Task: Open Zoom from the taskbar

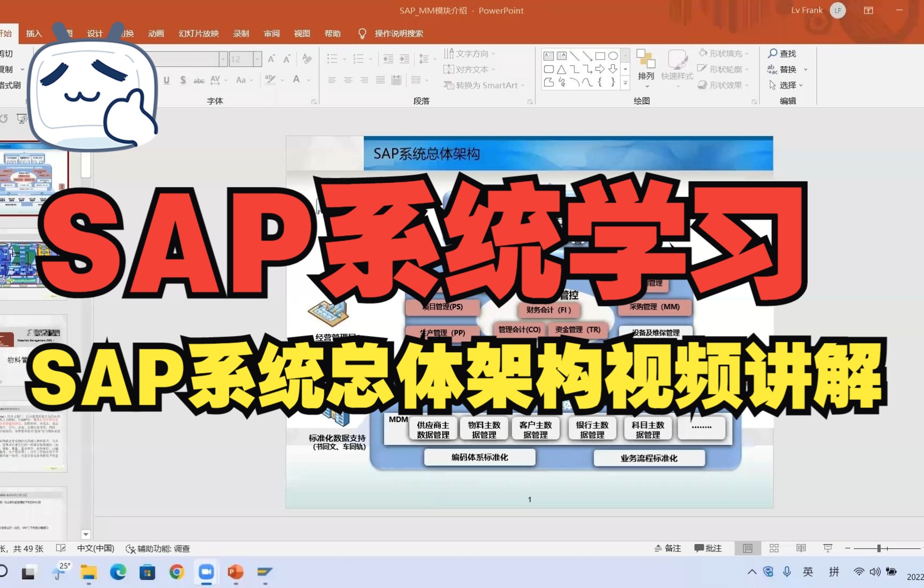Action: 206,572
